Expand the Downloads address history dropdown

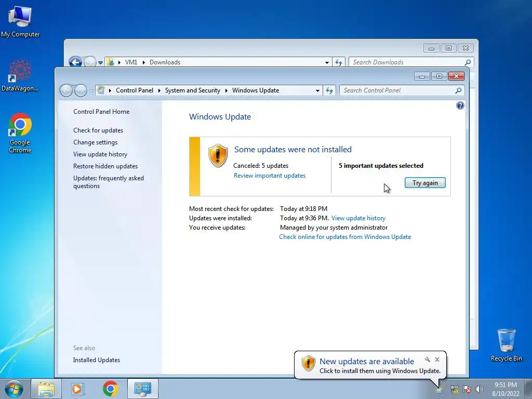327,62
